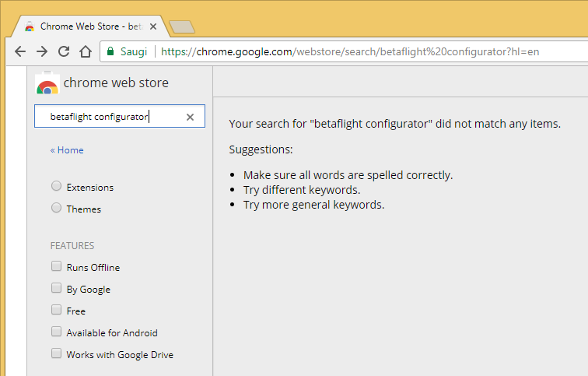Go back using the « Home link

[x=67, y=150]
